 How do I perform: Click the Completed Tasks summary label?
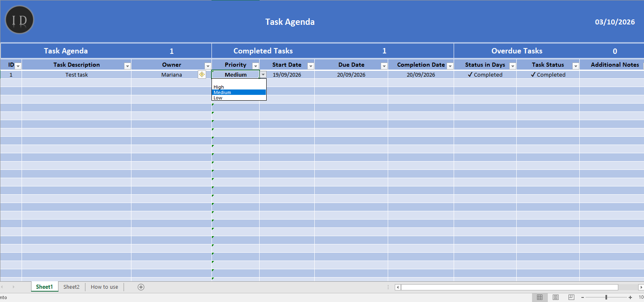[263, 51]
